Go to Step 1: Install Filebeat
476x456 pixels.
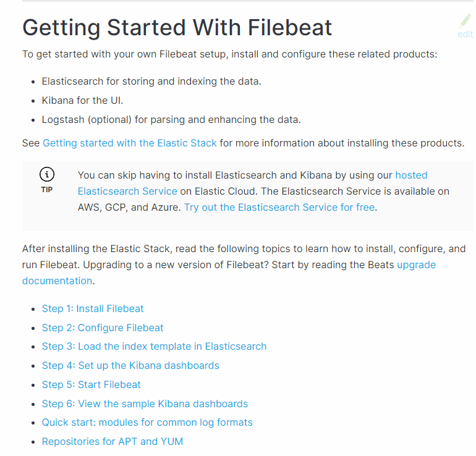pos(93,309)
